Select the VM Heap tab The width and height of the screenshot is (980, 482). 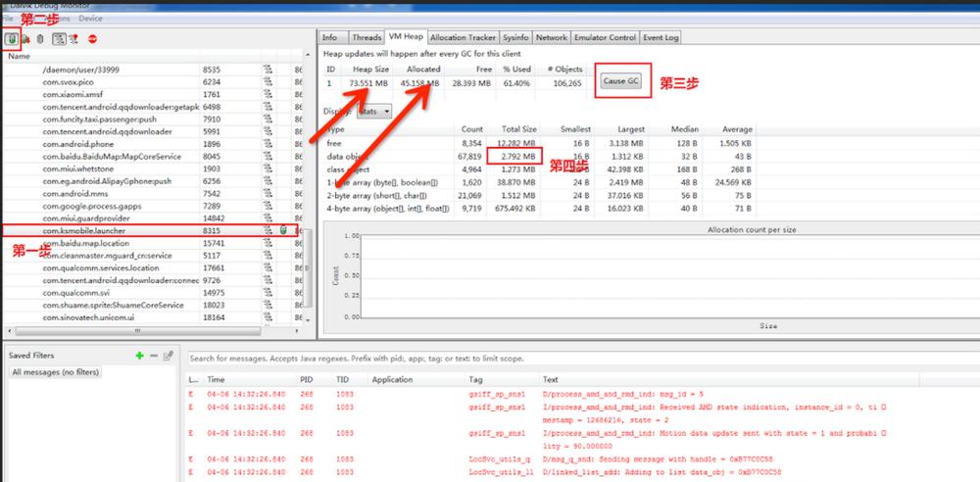click(406, 37)
